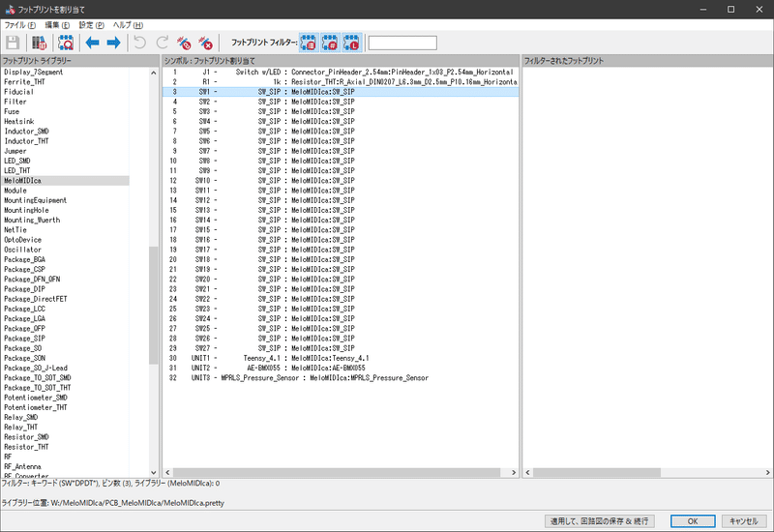Select Oscillator library
This screenshot has width=774, height=532.
tap(22, 250)
